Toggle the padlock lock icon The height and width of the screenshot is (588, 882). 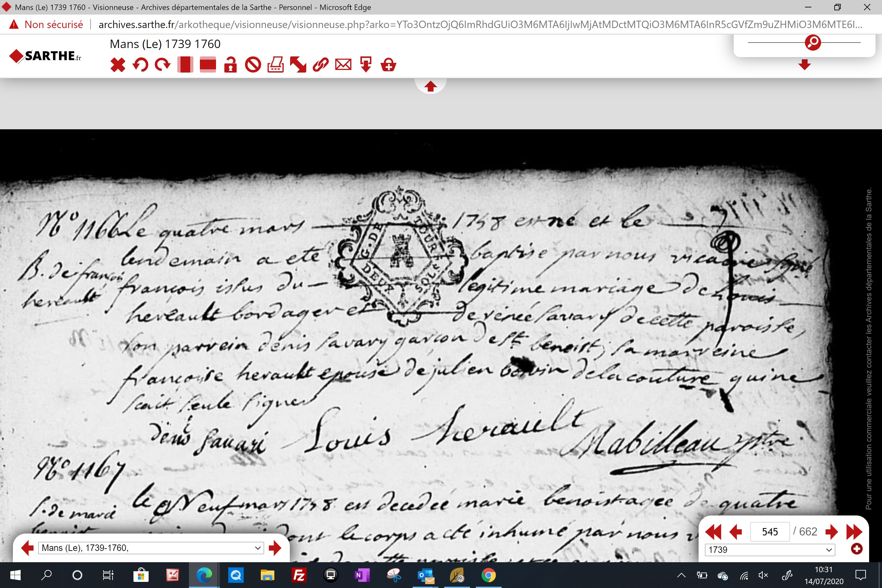click(x=230, y=64)
